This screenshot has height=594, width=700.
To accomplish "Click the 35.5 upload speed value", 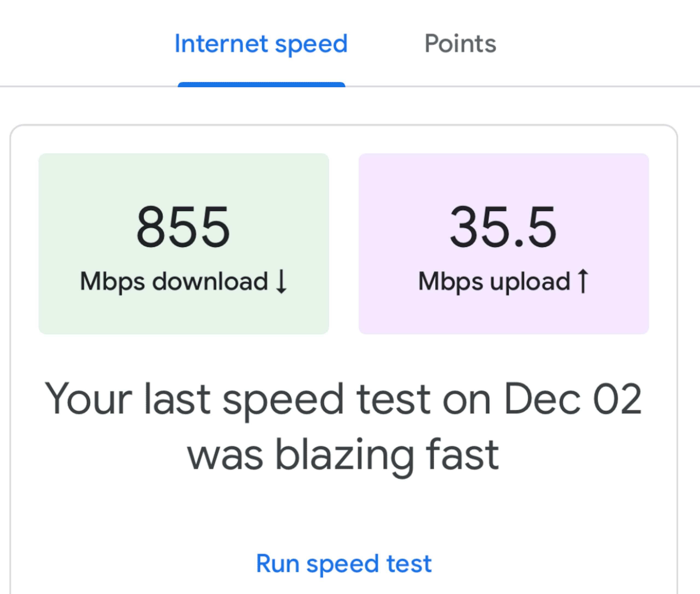I will click(x=503, y=227).
